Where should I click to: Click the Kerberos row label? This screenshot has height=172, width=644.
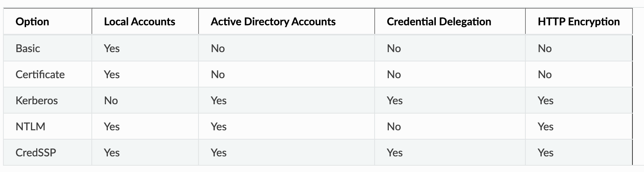[x=37, y=101]
